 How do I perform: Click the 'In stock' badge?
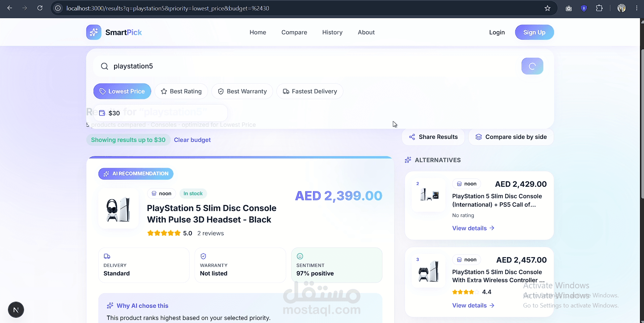point(193,194)
